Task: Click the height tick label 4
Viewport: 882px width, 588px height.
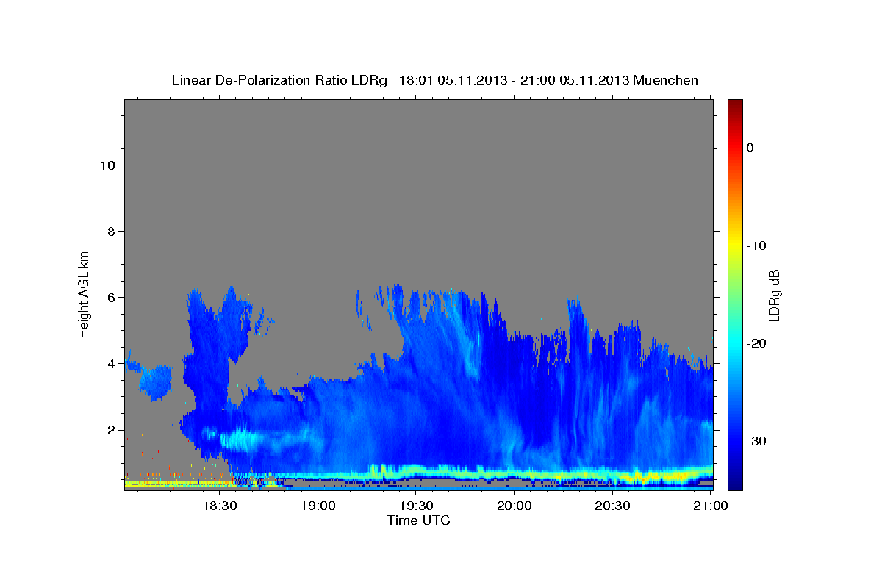Action: (112, 364)
